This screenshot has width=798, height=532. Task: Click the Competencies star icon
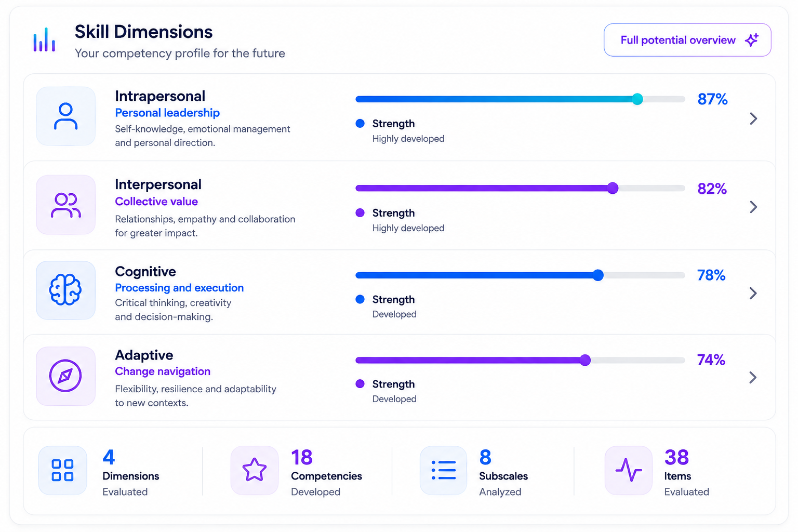(x=255, y=470)
